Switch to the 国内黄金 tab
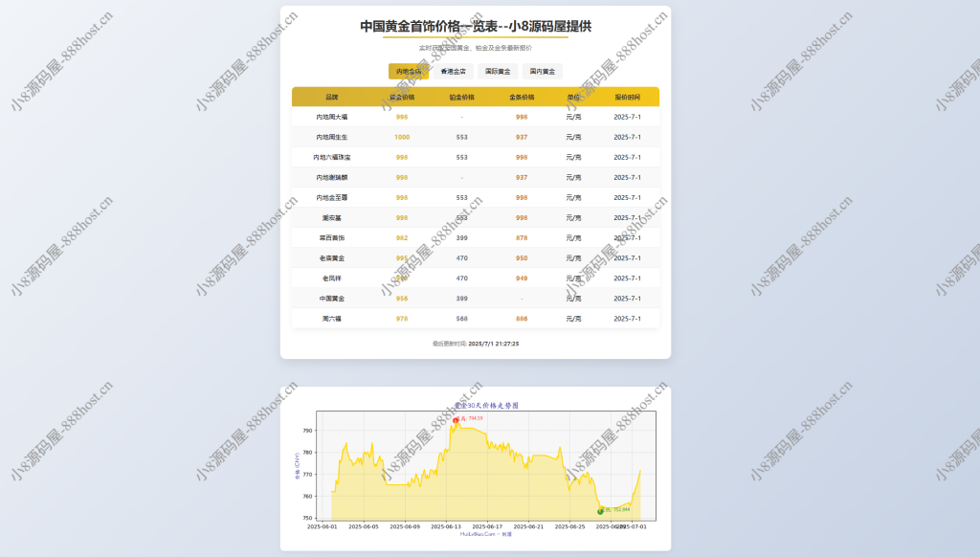Screen dimensions: 980x557 (543, 71)
